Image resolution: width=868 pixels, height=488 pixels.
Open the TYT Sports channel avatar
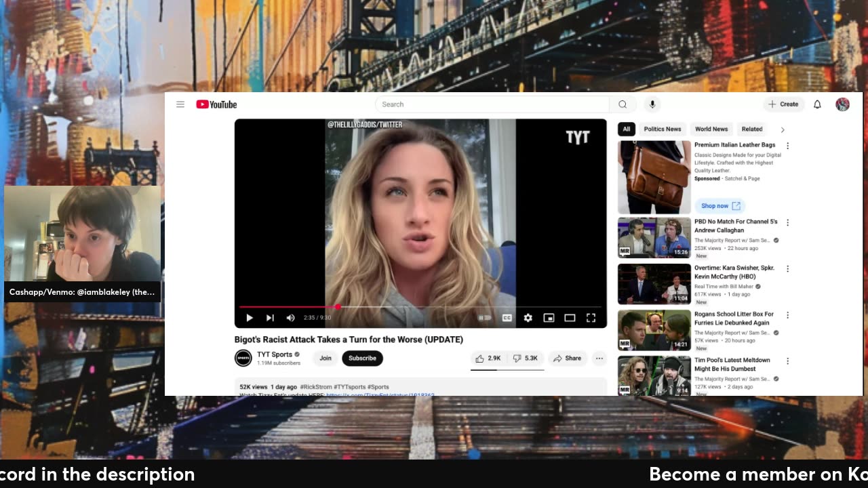pos(243,358)
